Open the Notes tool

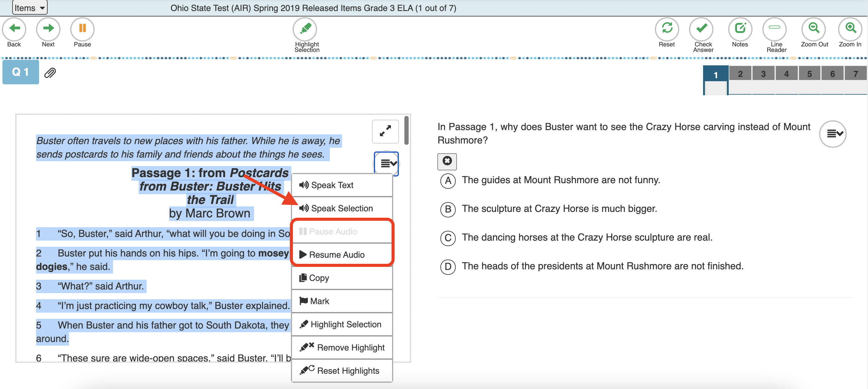[740, 29]
